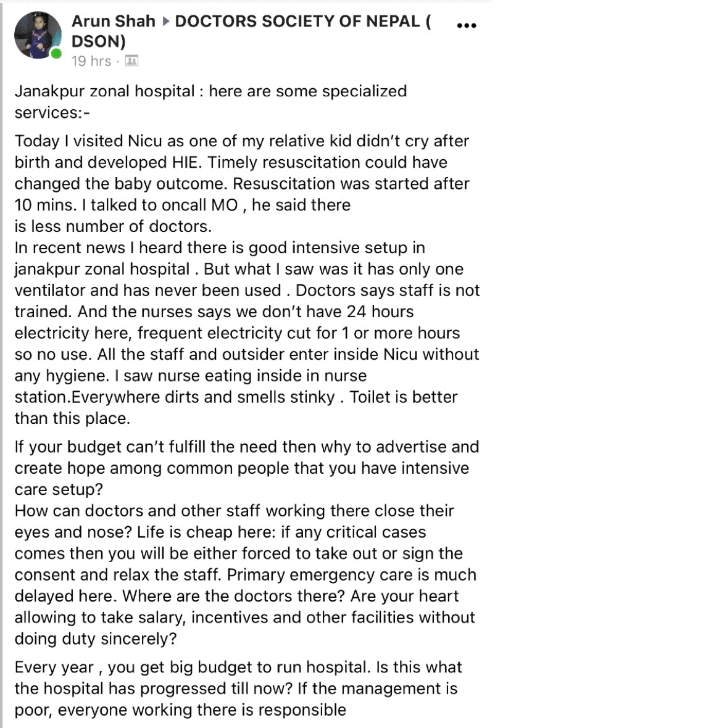Viewport: 711px width, 728px height.
Task: Click the 'How can doctors and other staff' line
Action: [234, 511]
